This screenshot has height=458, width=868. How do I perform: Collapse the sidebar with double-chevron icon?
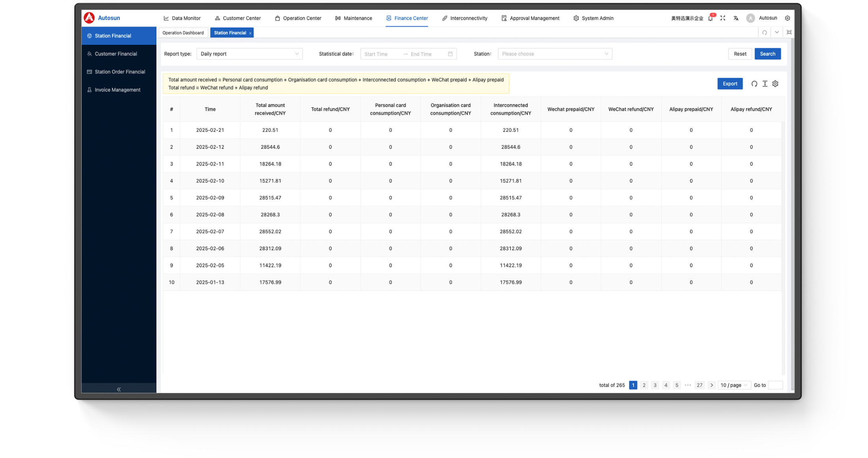tap(119, 389)
